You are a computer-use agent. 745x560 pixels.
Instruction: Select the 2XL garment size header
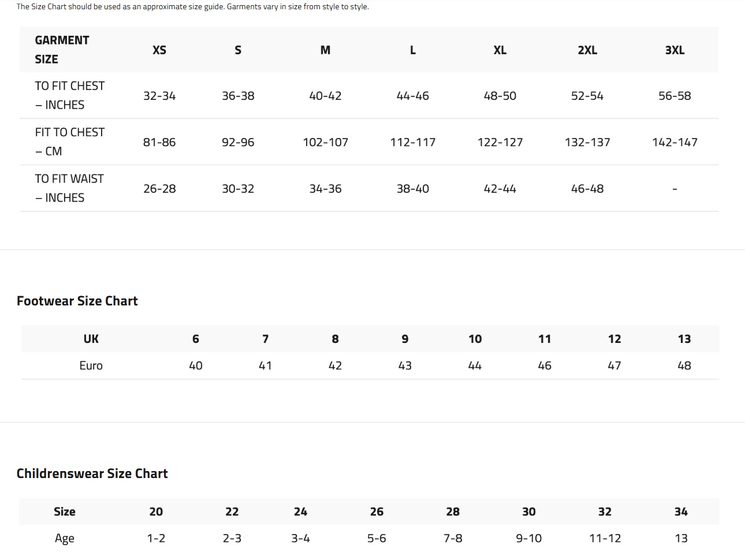click(587, 50)
